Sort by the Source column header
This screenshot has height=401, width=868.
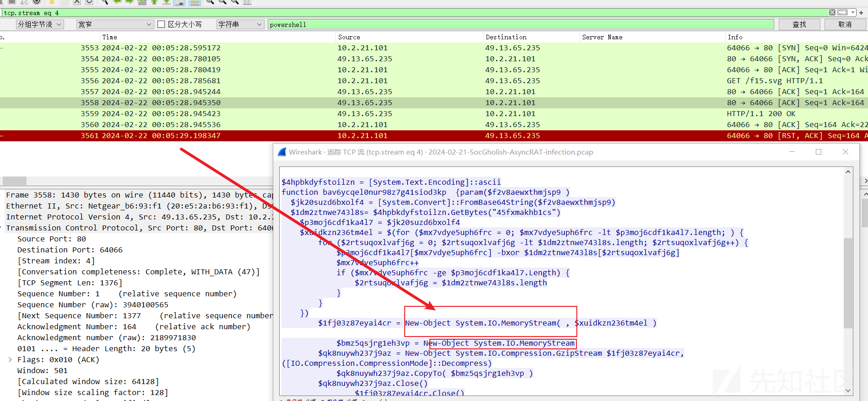tap(410, 37)
